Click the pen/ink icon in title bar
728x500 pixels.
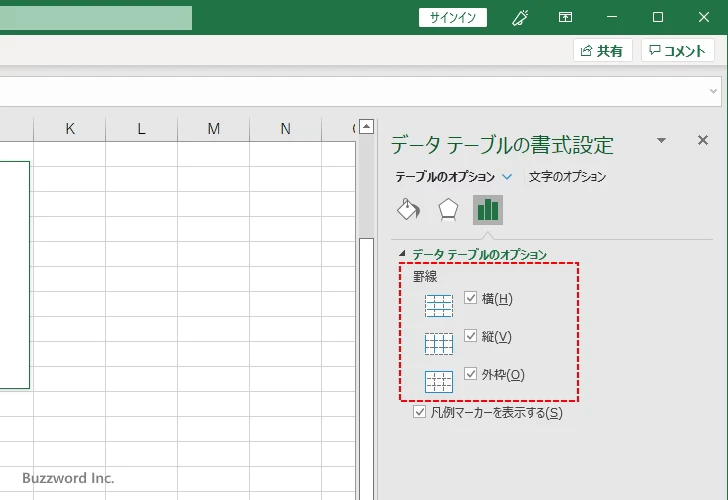coord(520,18)
